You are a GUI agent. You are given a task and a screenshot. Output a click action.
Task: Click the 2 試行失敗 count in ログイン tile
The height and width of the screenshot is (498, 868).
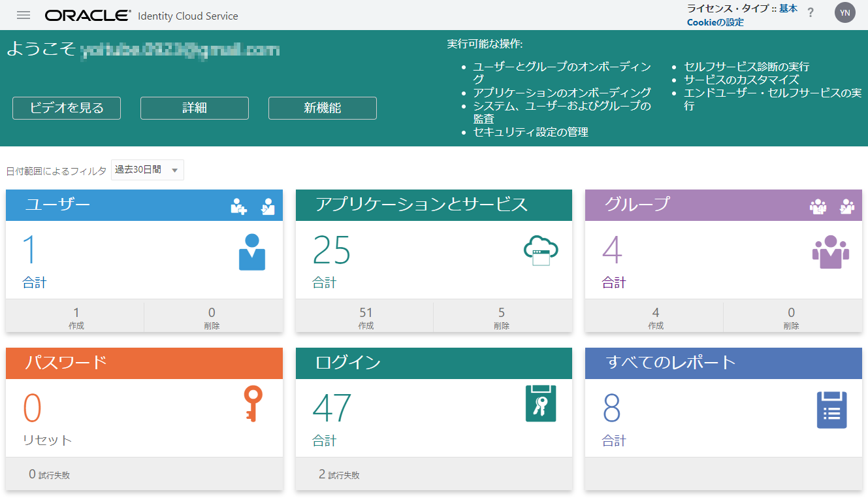339,474
